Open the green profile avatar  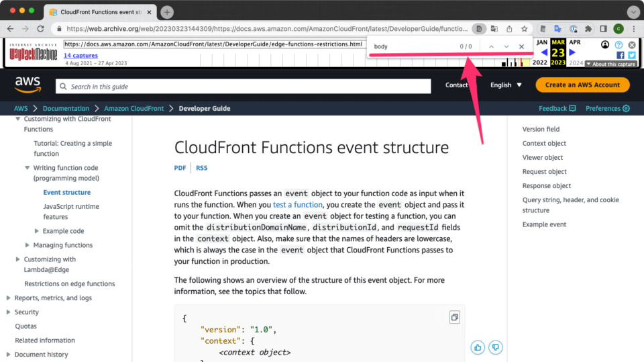[619, 29]
